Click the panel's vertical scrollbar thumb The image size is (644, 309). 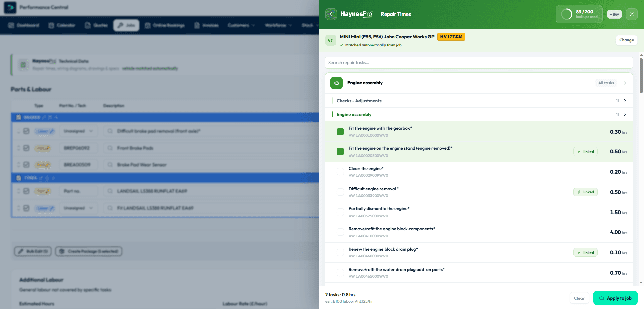coord(641,76)
